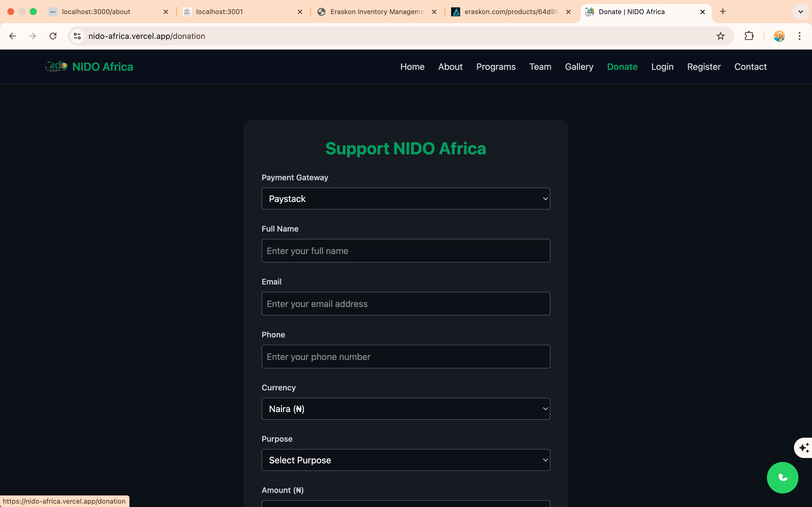This screenshot has height=507, width=812.
Task: View site information icon in address bar
Action: tap(78, 36)
